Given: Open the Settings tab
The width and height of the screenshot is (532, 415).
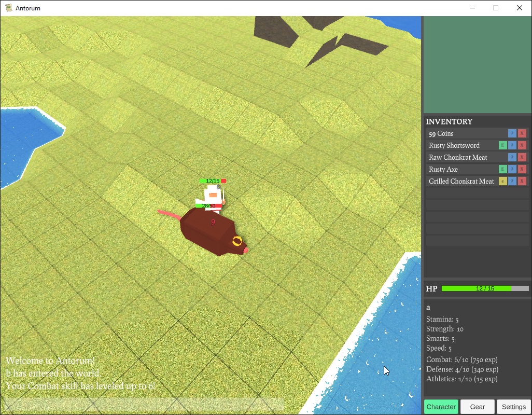Looking at the screenshot, I should (x=513, y=407).
